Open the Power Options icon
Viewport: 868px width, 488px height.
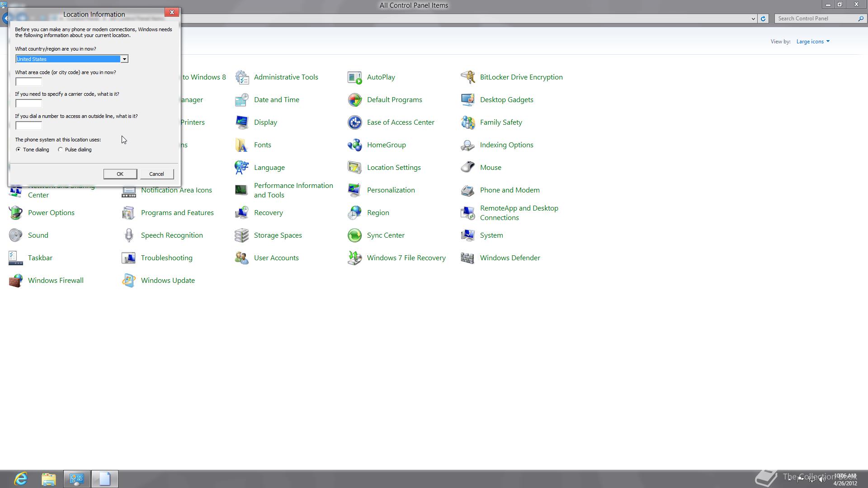pyautogui.click(x=16, y=213)
